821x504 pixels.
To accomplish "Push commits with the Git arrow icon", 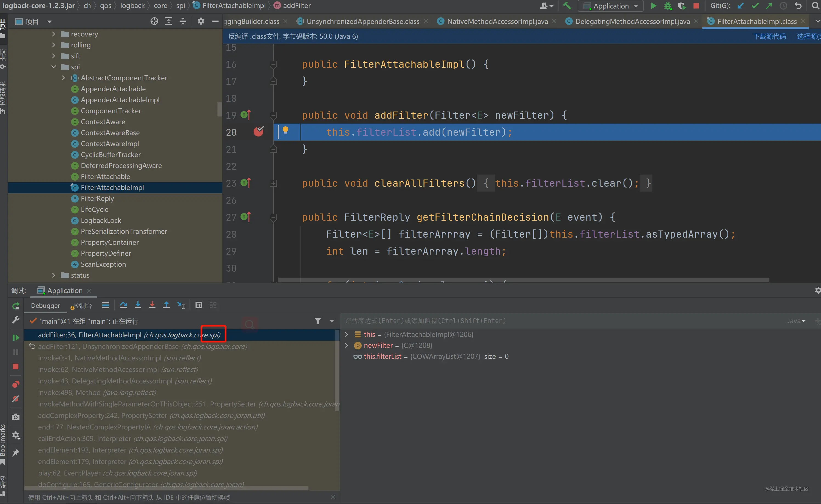I will (769, 6).
